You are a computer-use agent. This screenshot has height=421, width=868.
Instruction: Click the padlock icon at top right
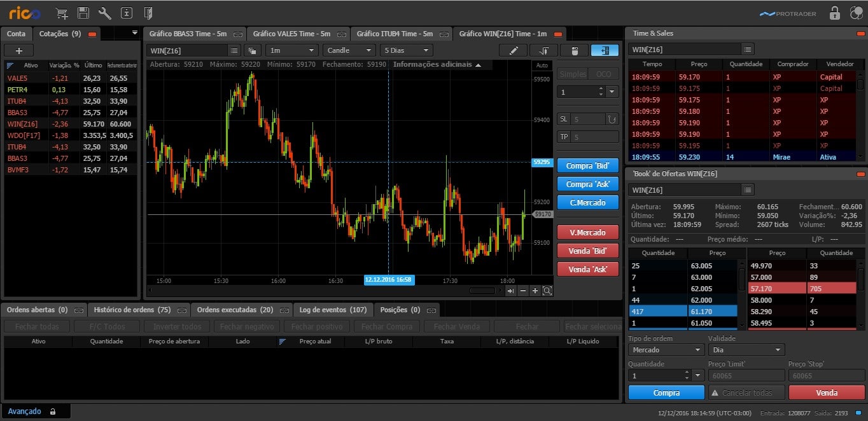tap(834, 13)
